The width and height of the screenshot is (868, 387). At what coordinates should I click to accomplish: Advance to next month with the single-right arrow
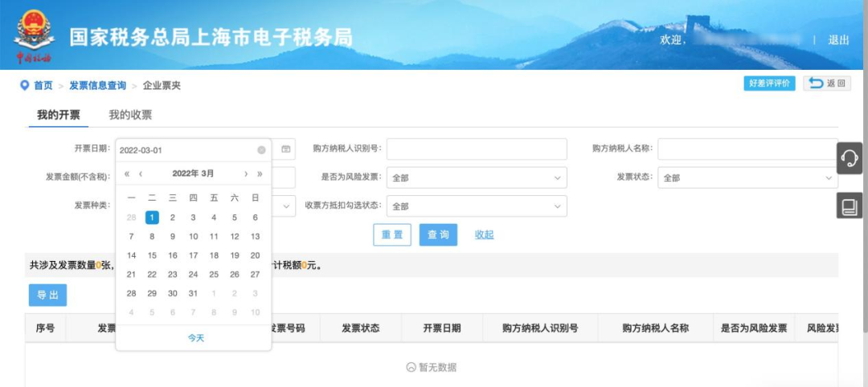pyautogui.click(x=246, y=173)
